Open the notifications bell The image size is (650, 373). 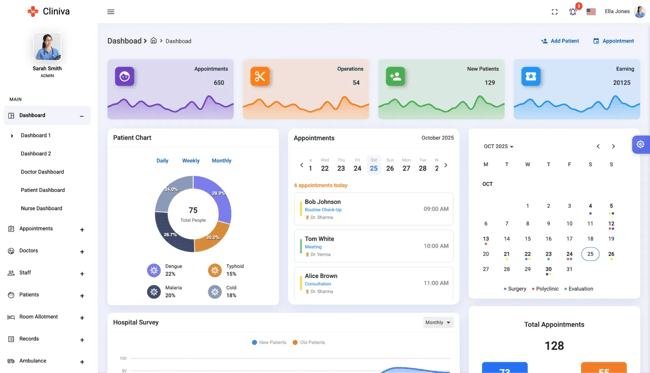tap(573, 12)
